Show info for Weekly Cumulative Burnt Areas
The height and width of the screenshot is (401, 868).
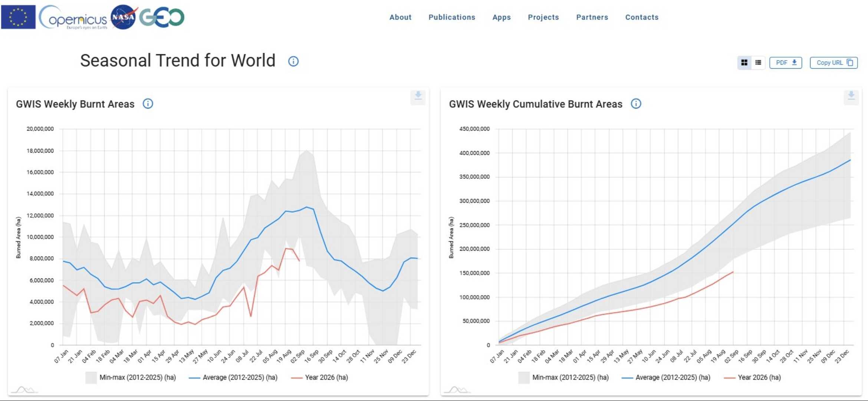coord(636,104)
